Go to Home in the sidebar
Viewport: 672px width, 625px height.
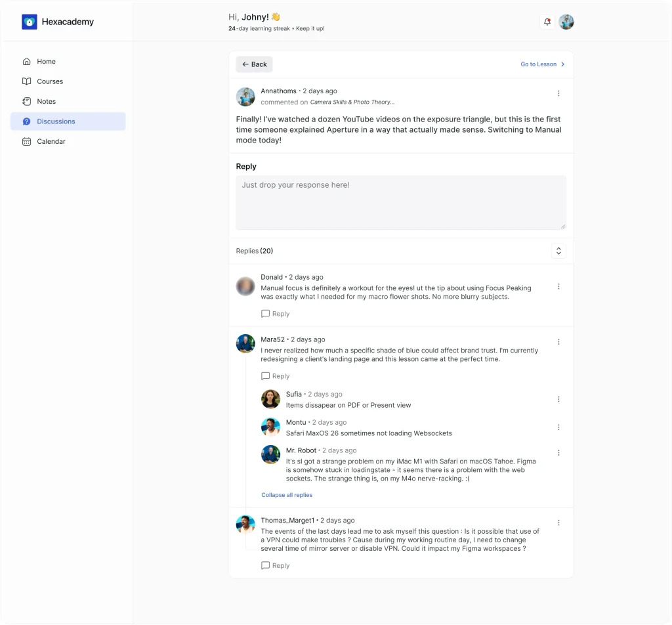click(x=68, y=61)
